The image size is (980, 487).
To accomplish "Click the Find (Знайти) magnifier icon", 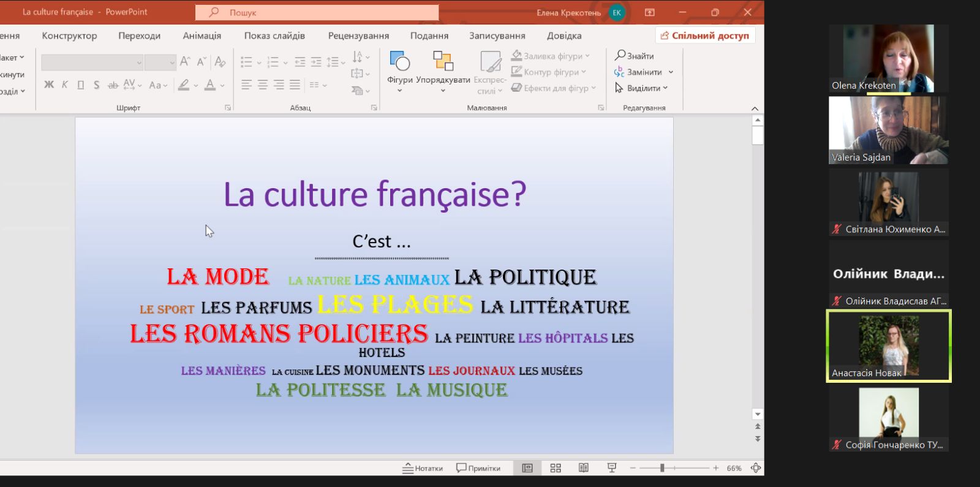I will tap(620, 55).
